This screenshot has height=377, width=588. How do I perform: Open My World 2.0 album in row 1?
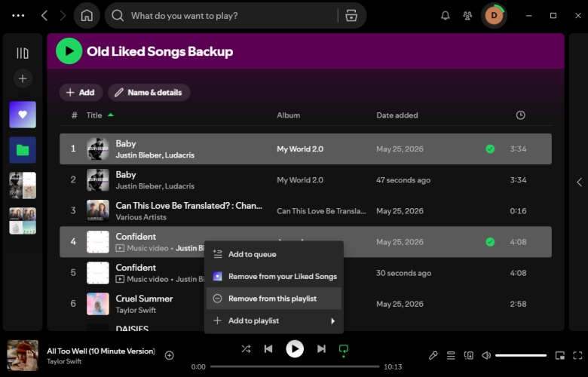click(x=300, y=149)
